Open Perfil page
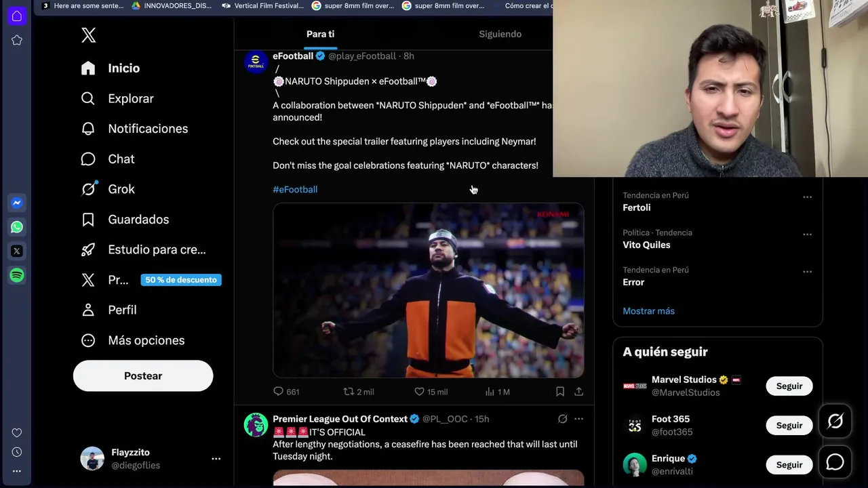 coord(108,310)
